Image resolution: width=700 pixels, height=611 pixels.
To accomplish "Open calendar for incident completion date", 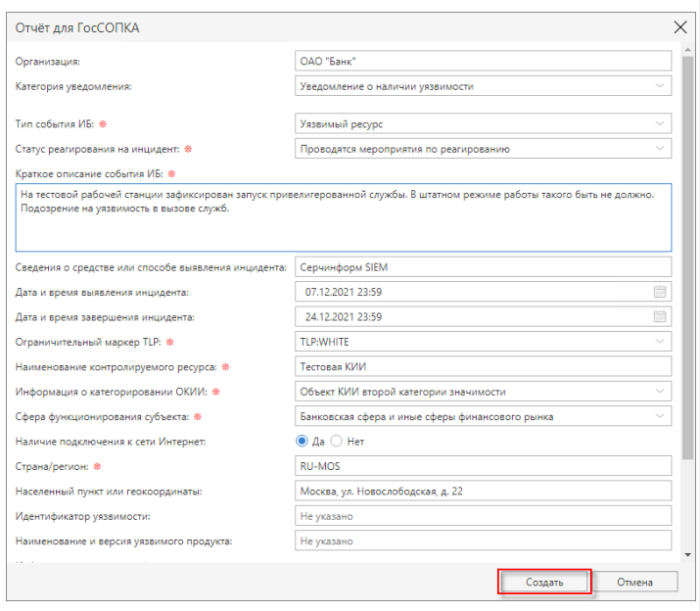I will point(660,316).
